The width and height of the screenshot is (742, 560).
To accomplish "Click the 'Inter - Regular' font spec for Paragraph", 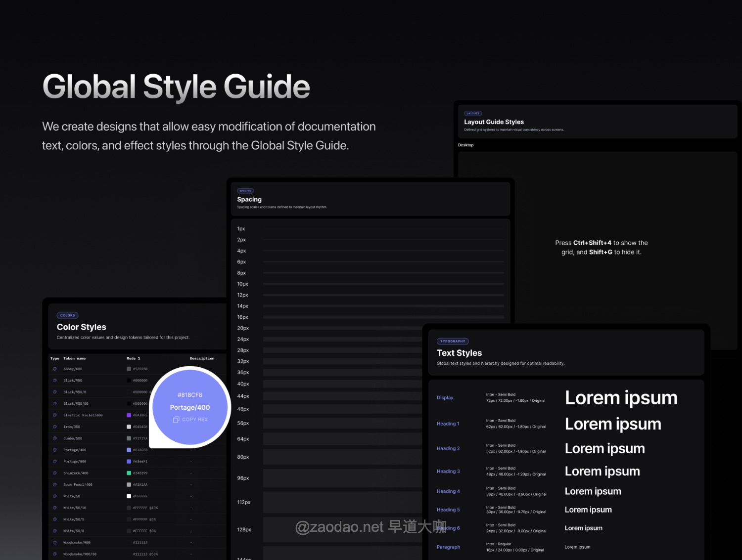I will click(499, 544).
